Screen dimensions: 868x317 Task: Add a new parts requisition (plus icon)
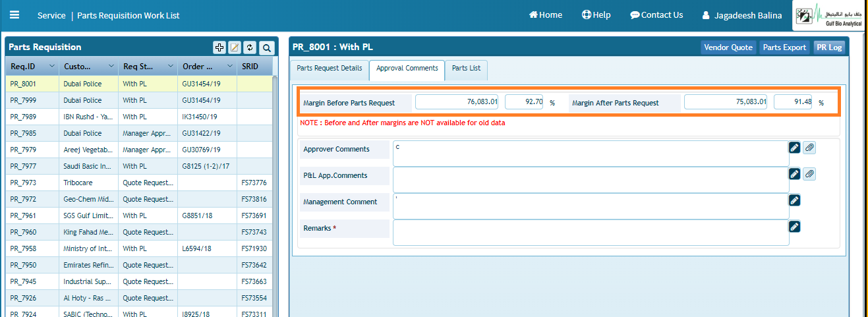coord(219,47)
